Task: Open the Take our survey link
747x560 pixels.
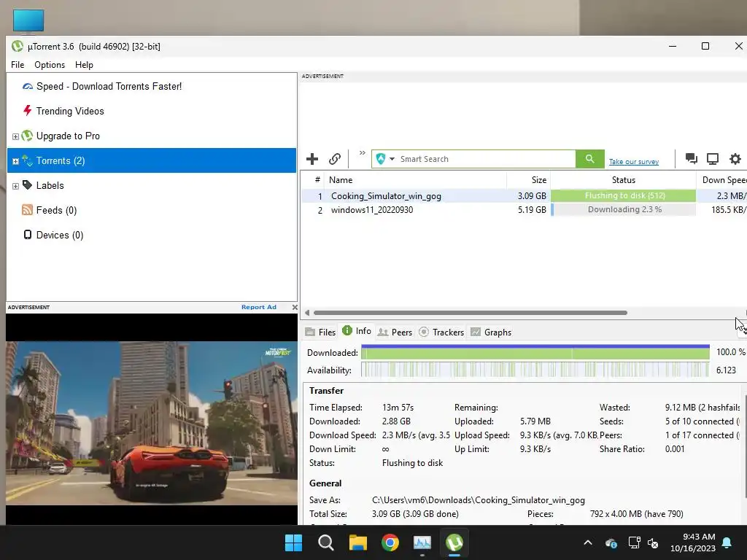Action: pyautogui.click(x=634, y=161)
